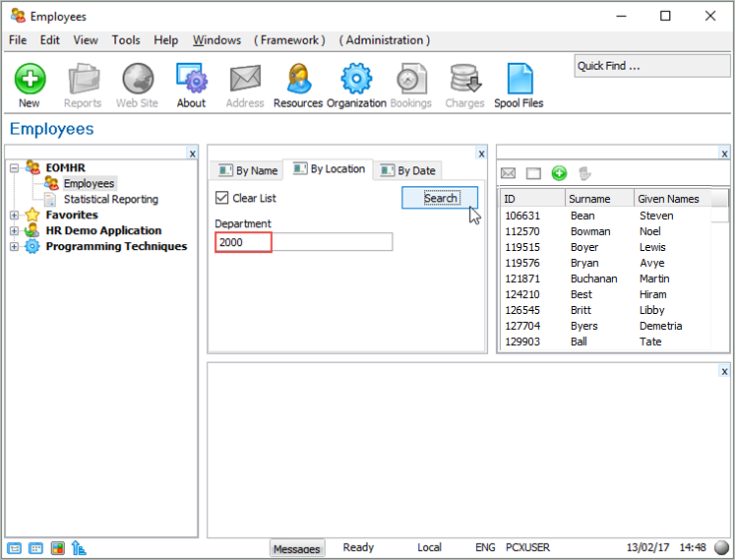Select employee row 106631 Bean

point(606,216)
